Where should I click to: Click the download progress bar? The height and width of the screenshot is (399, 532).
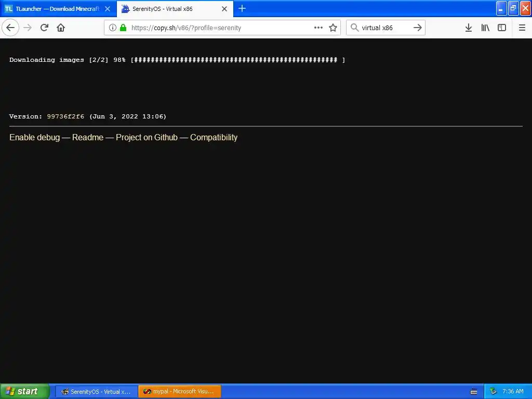[x=238, y=60]
